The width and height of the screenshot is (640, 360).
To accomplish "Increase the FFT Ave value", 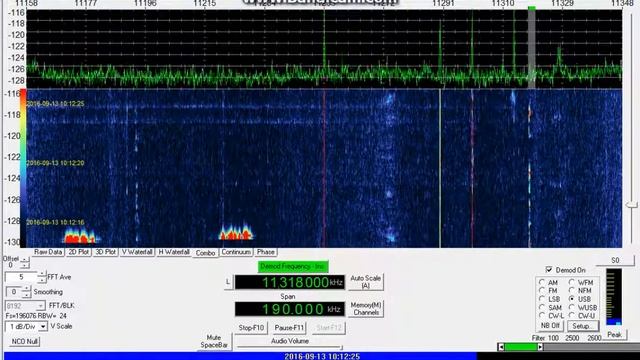I will [x=42, y=274].
